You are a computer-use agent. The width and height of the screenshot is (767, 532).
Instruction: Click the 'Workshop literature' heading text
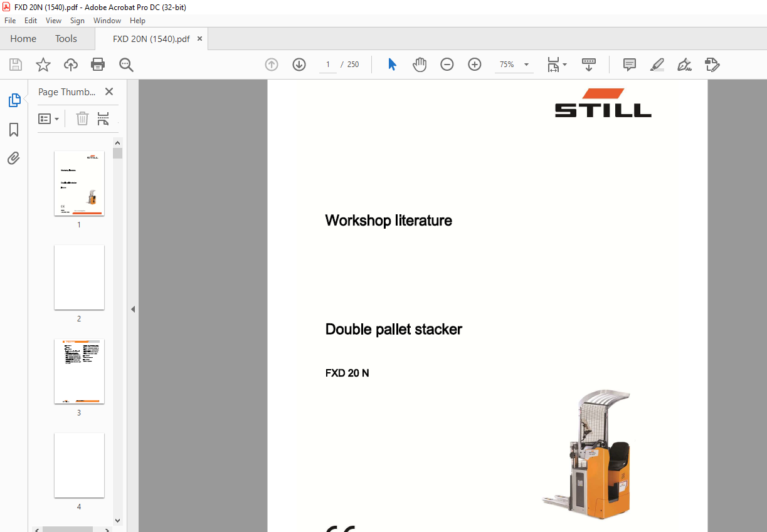point(389,221)
